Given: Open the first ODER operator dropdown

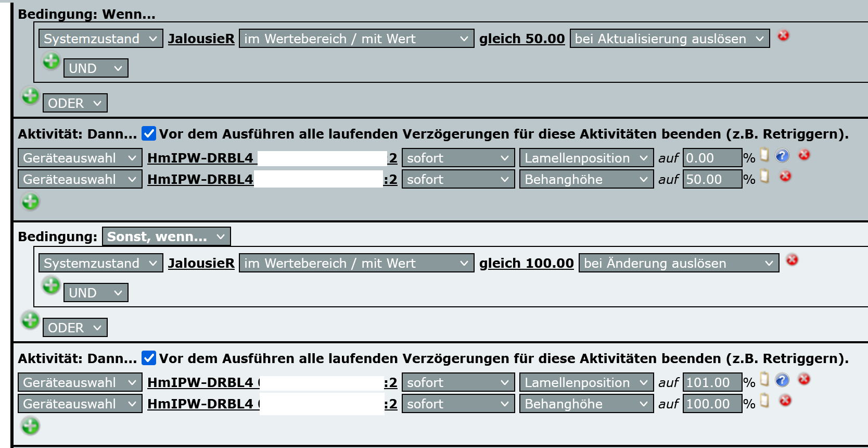Looking at the screenshot, I should (x=75, y=103).
